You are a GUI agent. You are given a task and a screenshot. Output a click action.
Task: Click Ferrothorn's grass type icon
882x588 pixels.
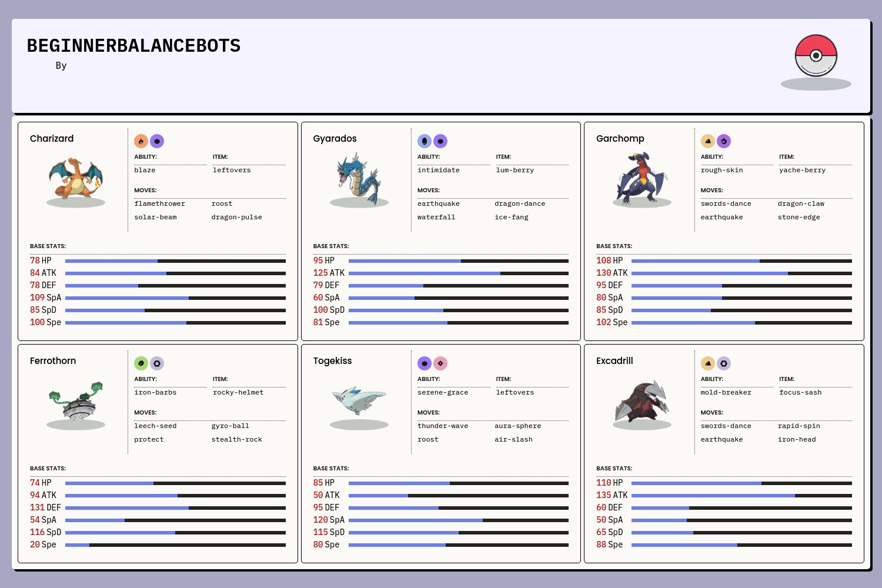pyautogui.click(x=141, y=363)
